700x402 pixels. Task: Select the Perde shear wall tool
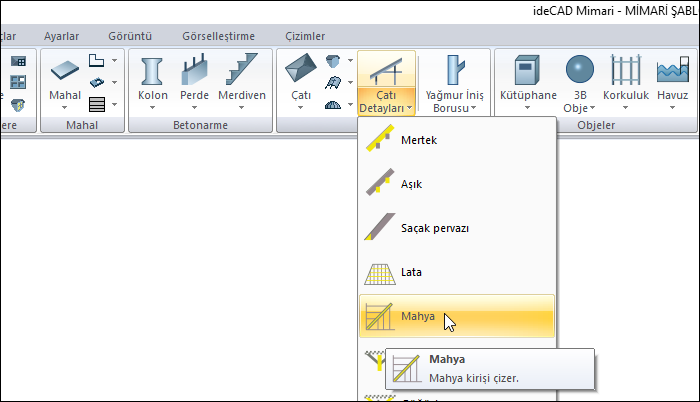click(x=194, y=71)
